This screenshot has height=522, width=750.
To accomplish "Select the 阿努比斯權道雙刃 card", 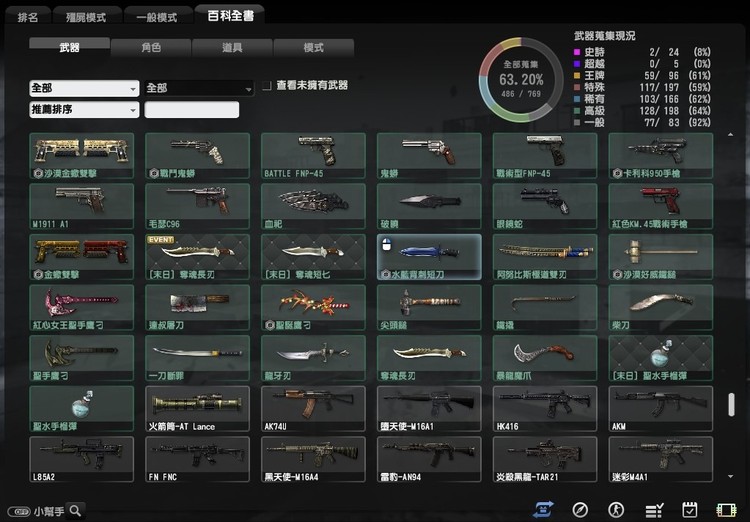I will 545,257.
